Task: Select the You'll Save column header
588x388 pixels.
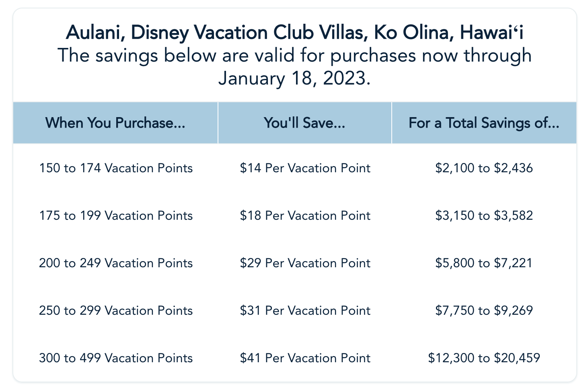Action: point(304,123)
